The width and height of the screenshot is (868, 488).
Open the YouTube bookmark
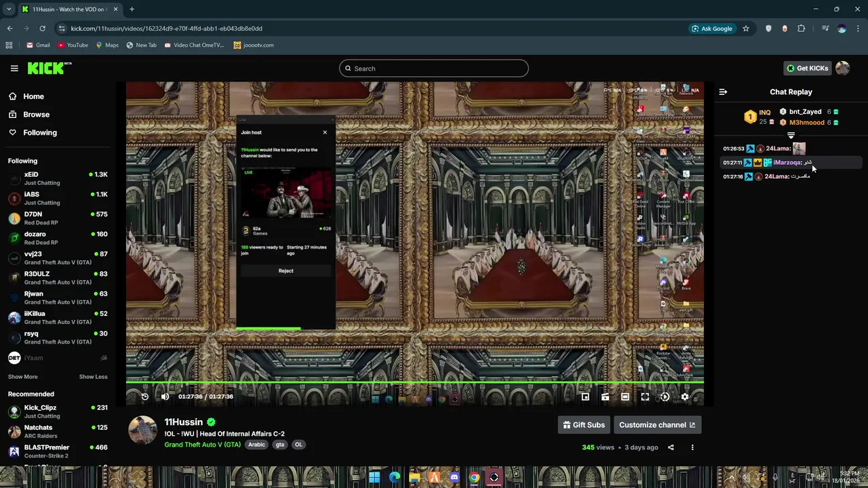(x=73, y=45)
